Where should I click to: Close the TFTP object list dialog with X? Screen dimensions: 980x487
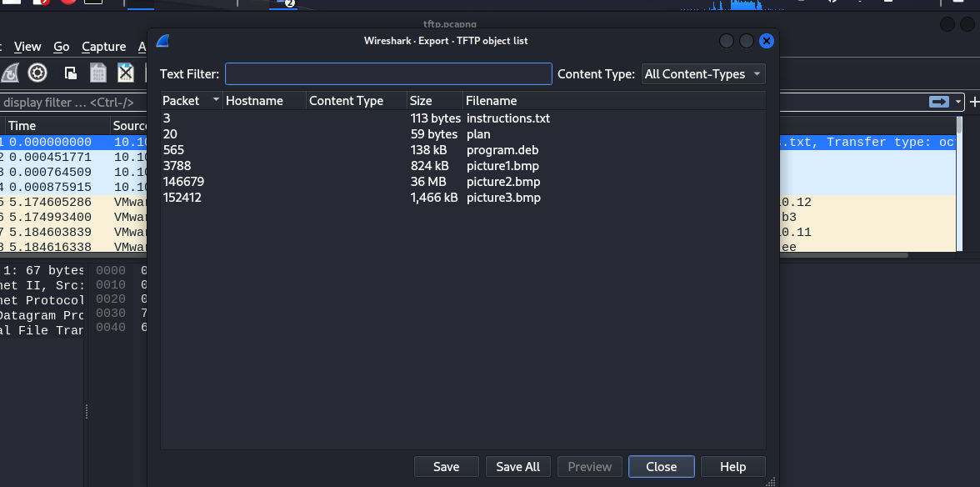pos(767,41)
